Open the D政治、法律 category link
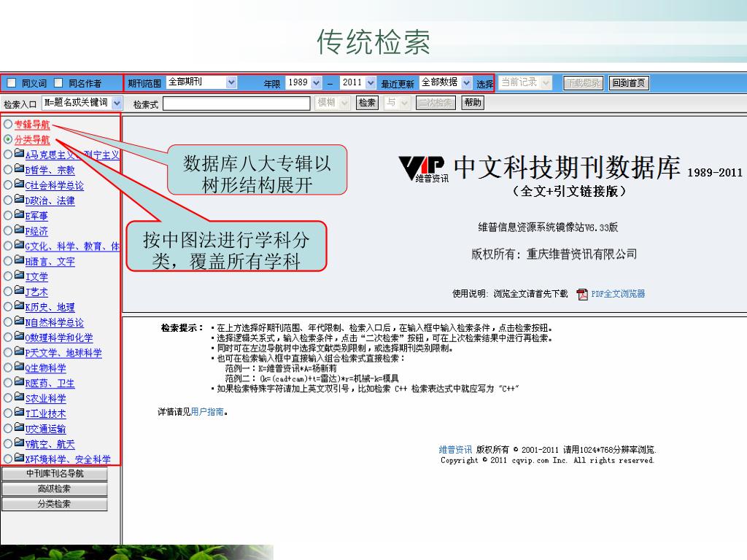 [50, 201]
